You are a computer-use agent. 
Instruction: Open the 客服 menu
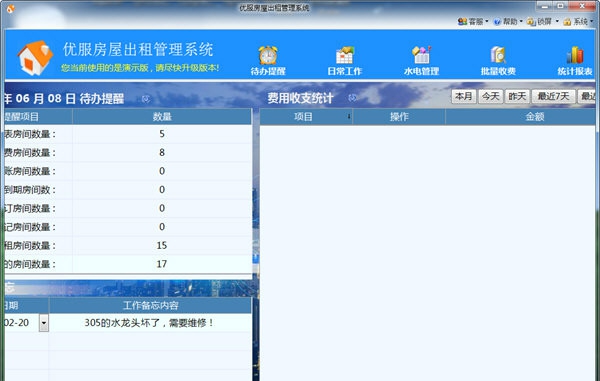[x=473, y=21]
